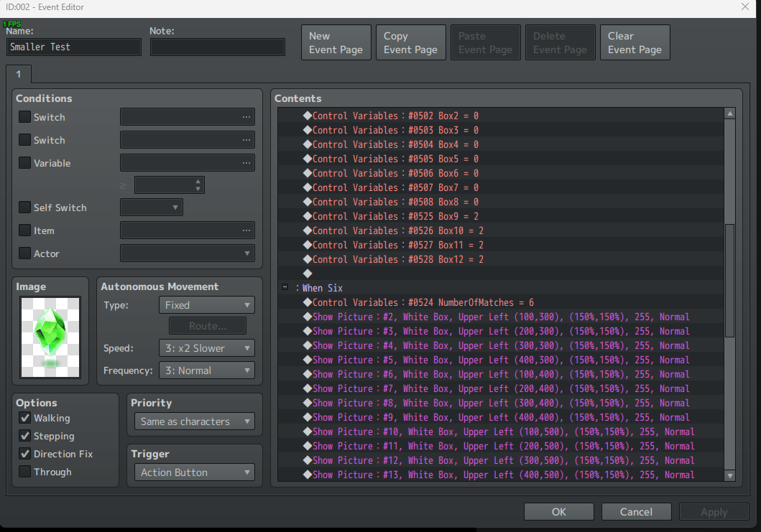The height and width of the screenshot is (532, 761).
Task: Open Switch condition selector ellipsis (first row)
Action: (x=246, y=117)
